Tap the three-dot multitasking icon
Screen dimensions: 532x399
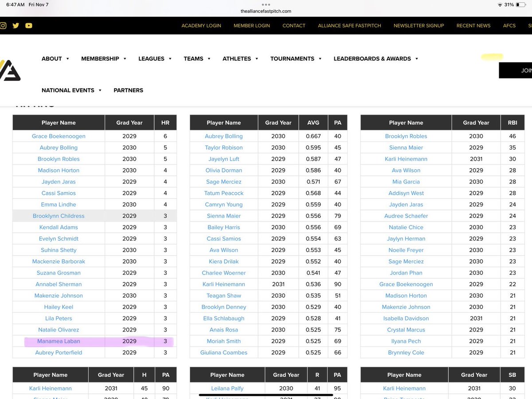[266, 4]
